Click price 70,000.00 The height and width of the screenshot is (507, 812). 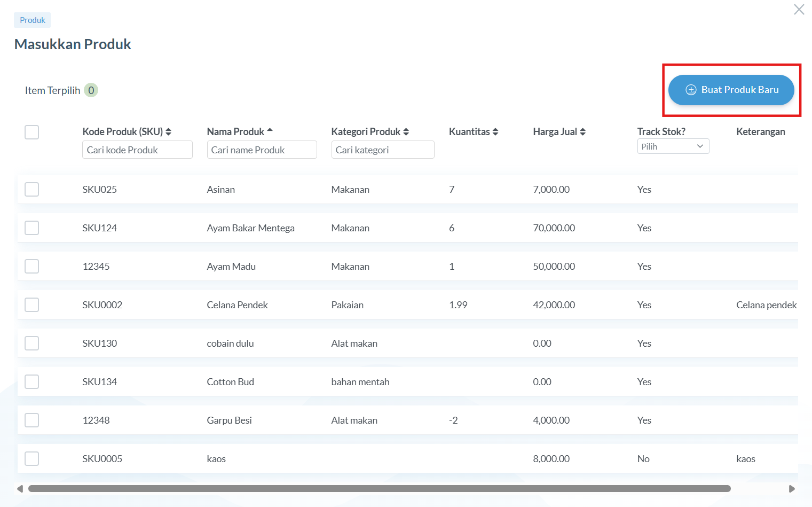[x=554, y=228]
